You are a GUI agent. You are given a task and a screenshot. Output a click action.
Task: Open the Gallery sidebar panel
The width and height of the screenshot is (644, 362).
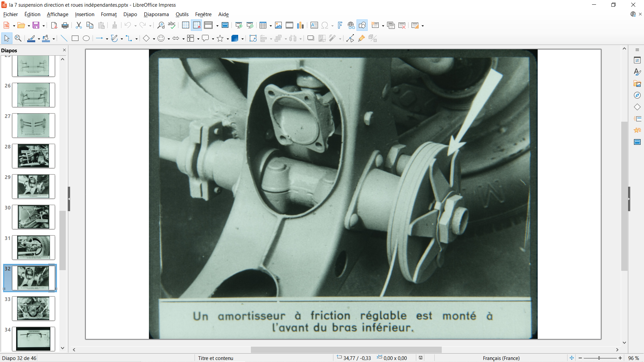click(x=637, y=84)
